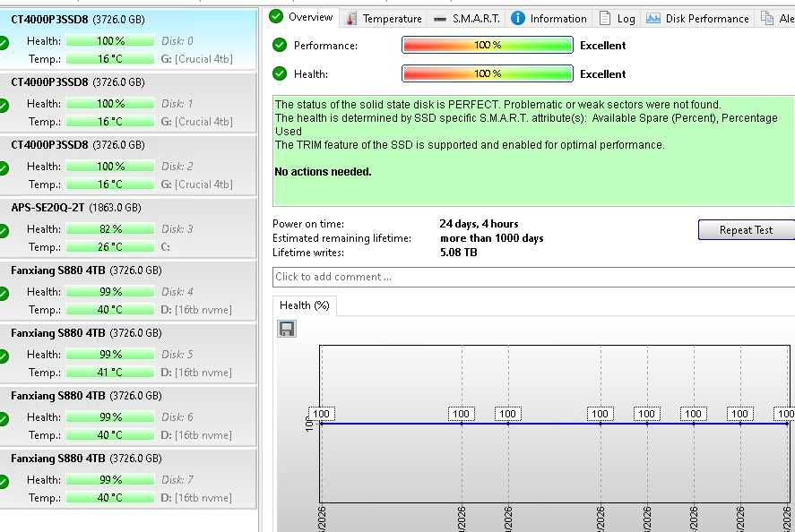Open the Overview tab

(301, 17)
